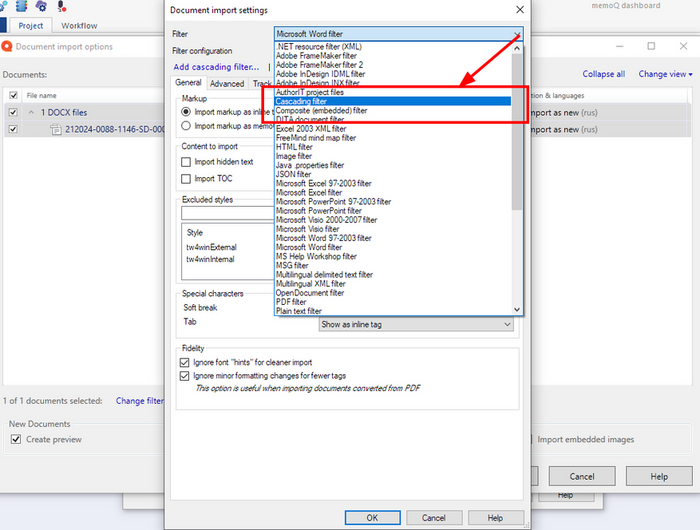Viewport: 700px width, 530px height.
Task: Uncheck the 212024-0088 document row checkbox
Action: point(13,129)
